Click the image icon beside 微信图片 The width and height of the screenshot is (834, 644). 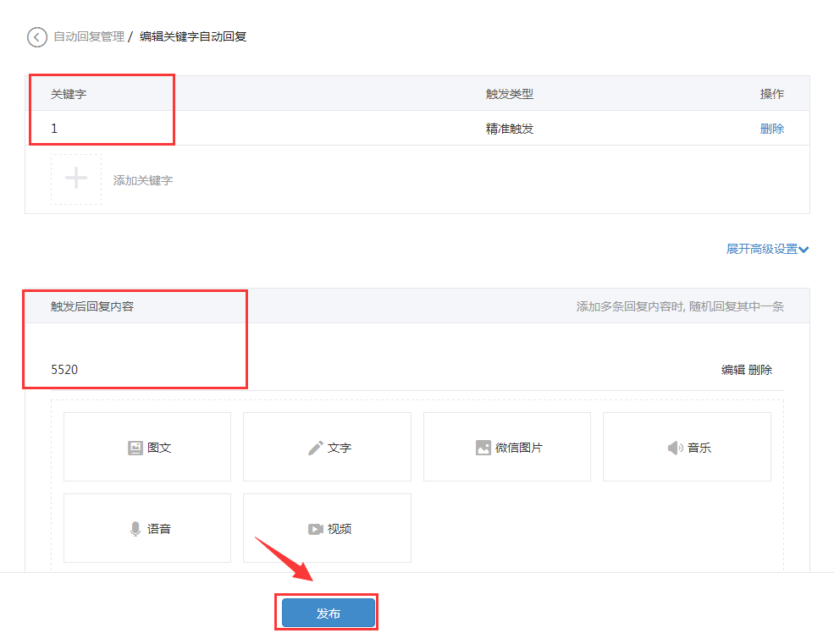483,448
